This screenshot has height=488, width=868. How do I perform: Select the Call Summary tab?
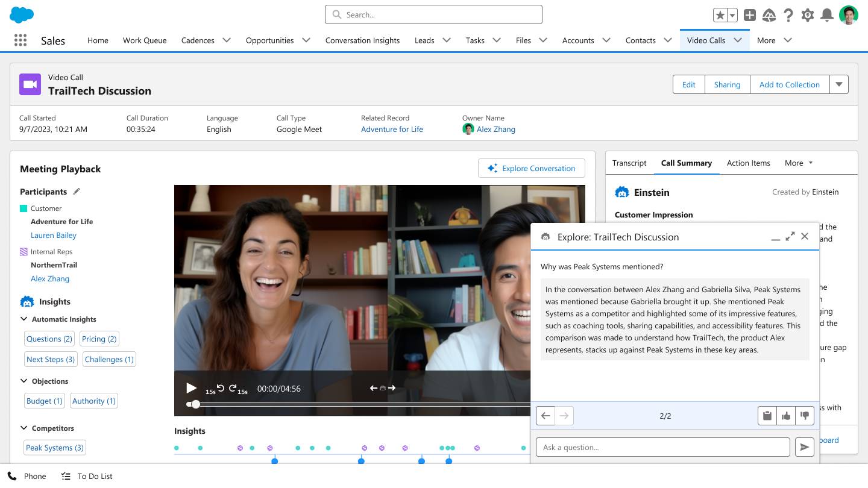(687, 163)
